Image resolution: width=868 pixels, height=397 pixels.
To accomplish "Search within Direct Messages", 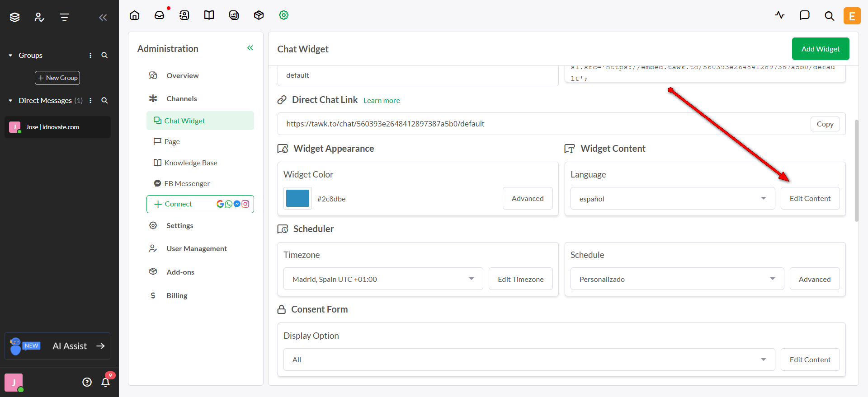I will pos(104,101).
